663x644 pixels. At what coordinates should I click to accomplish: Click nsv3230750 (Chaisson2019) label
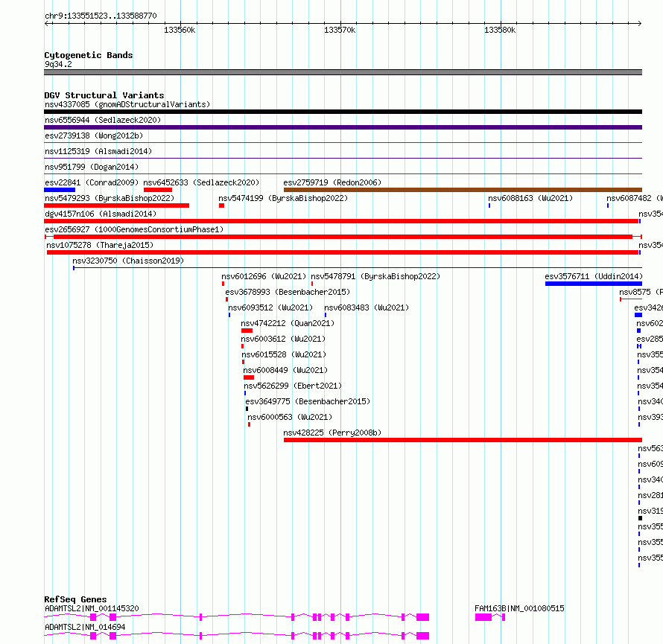click(x=128, y=261)
